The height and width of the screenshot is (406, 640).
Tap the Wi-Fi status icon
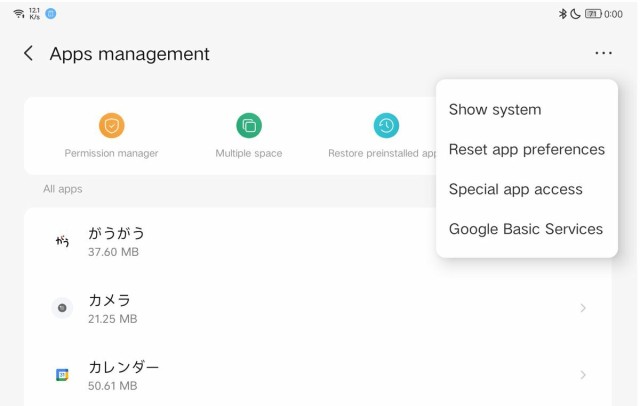pyautogui.click(x=18, y=14)
